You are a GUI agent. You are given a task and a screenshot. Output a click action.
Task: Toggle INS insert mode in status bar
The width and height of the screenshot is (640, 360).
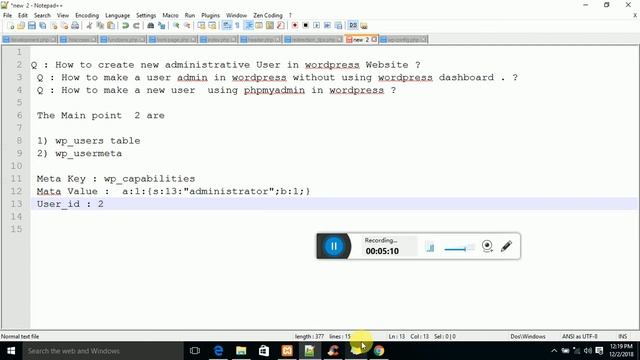click(x=622, y=336)
